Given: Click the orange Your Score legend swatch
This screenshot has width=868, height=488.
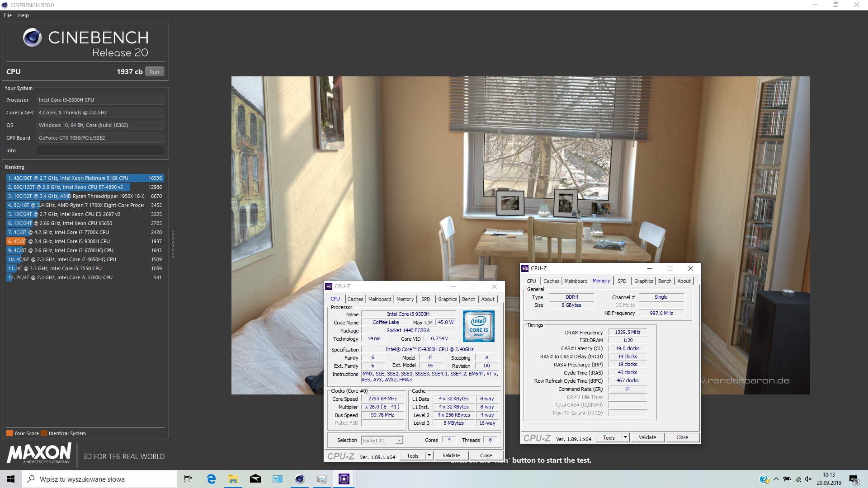Looking at the screenshot, I should (x=9, y=433).
